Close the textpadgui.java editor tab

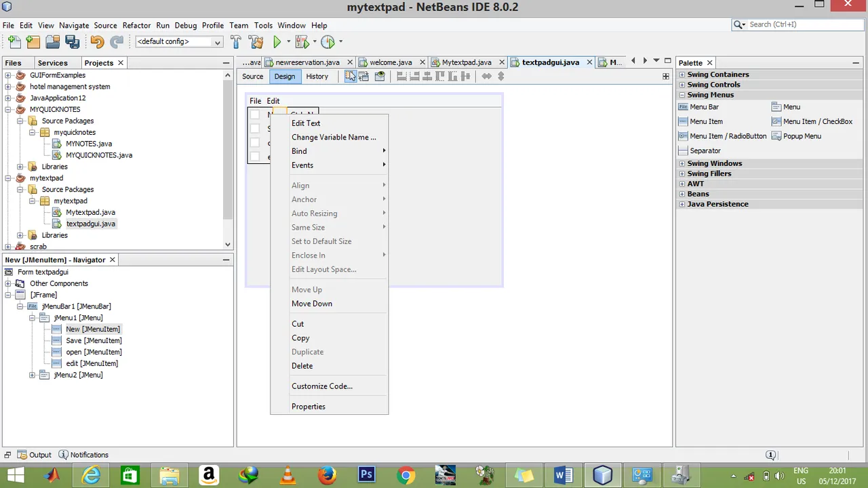(589, 62)
